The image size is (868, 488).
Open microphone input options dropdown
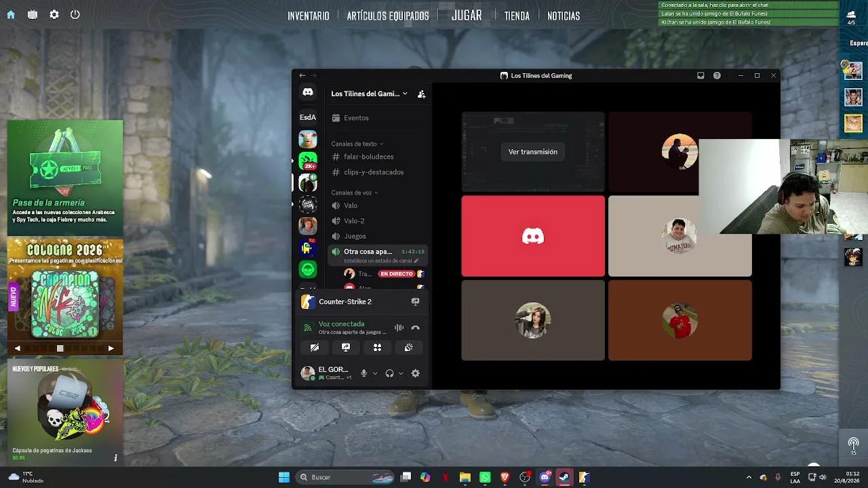[x=375, y=373]
